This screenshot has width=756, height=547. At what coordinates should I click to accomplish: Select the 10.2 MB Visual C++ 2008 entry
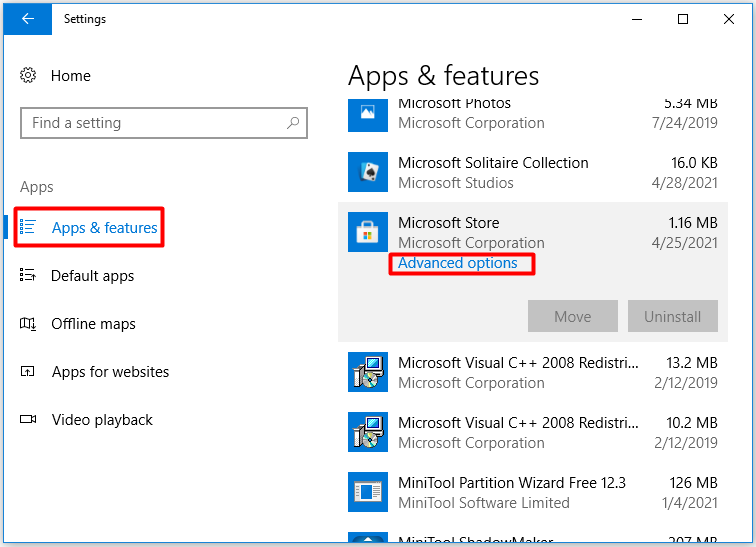[x=533, y=432]
